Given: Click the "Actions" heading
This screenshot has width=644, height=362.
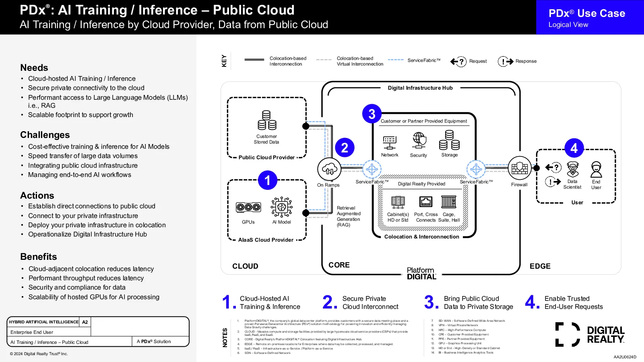Looking at the screenshot, I should click(x=37, y=195).
